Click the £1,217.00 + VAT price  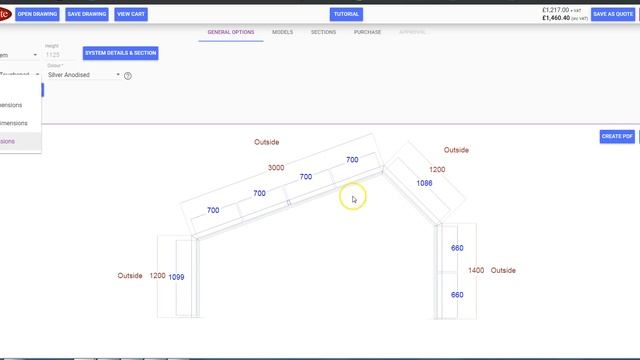tap(562, 10)
